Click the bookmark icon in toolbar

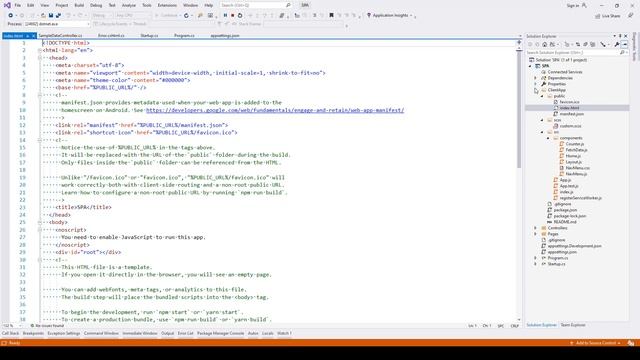[x=331, y=16]
